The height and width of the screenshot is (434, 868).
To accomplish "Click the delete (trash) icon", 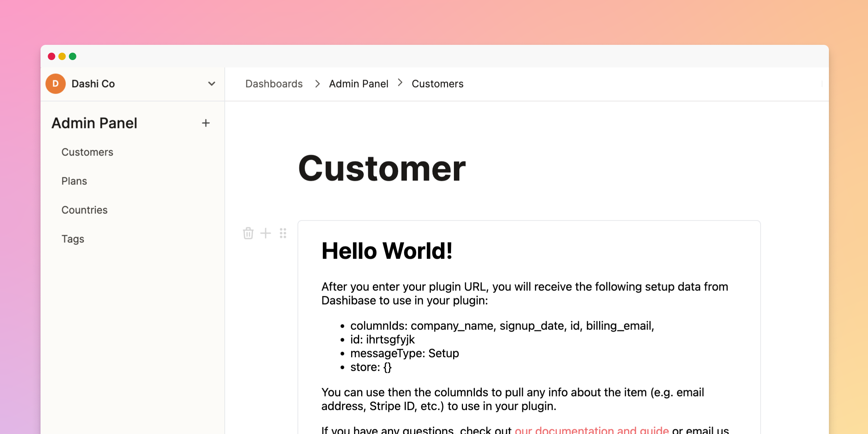I will click(248, 233).
